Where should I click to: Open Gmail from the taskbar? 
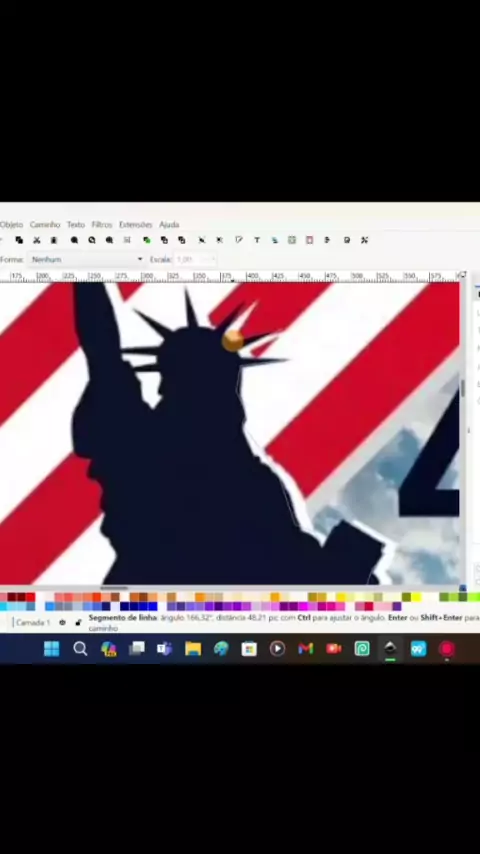click(x=306, y=649)
